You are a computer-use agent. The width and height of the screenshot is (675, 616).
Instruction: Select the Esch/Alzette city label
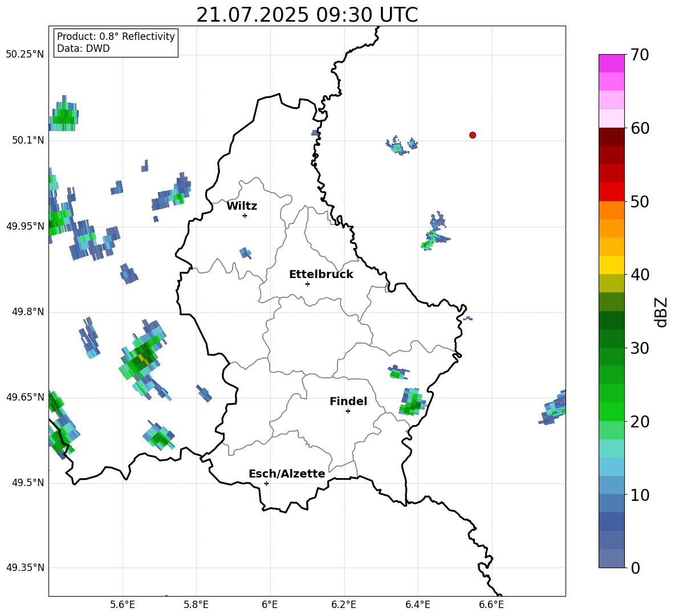pyautogui.click(x=287, y=474)
